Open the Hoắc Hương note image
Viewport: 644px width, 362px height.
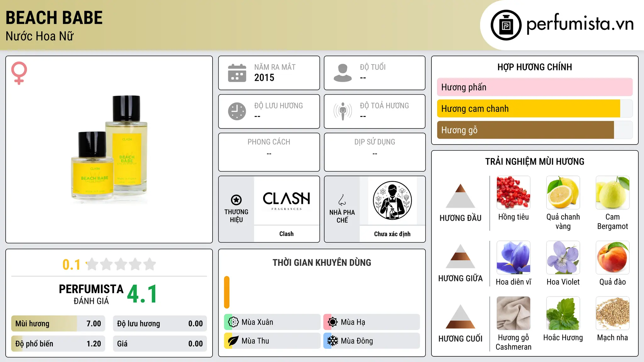pos(563,313)
